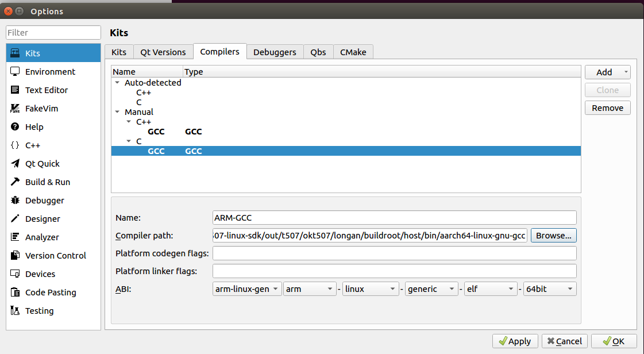The height and width of the screenshot is (354, 644).
Task: Open Build & Run hammer icon
Action: pos(15,182)
